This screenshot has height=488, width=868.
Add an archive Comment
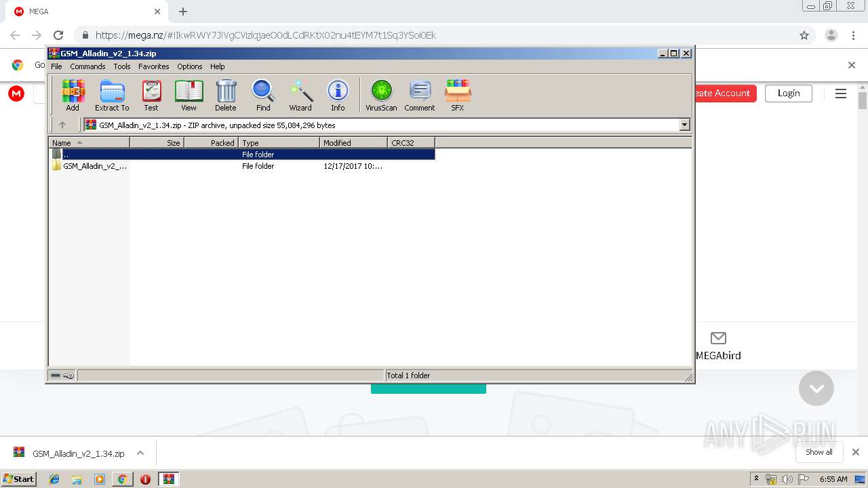tap(420, 95)
